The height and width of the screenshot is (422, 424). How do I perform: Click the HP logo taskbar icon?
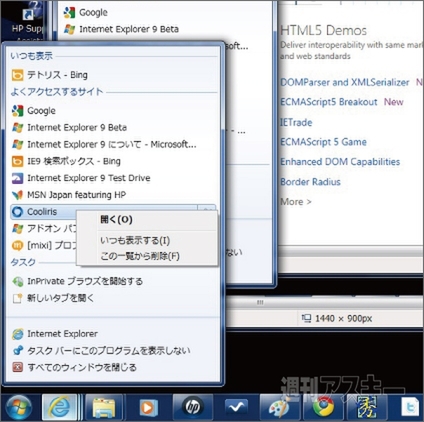click(192, 407)
